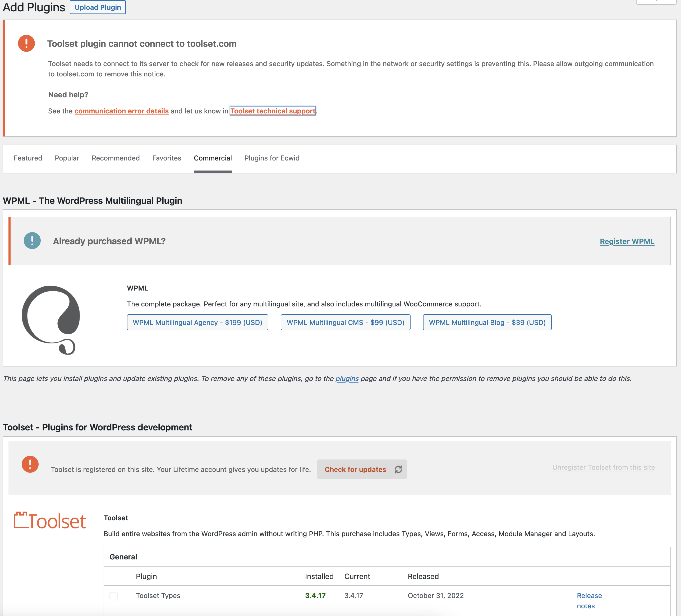This screenshot has height=616, width=681.
Task: Open the communication error details link
Action: tap(122, 111)
